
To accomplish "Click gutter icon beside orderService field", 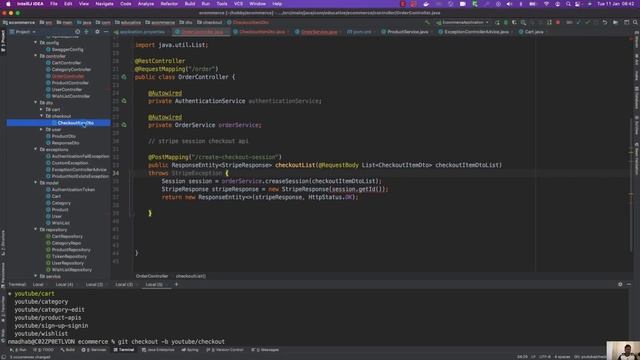I will (124, 125).
